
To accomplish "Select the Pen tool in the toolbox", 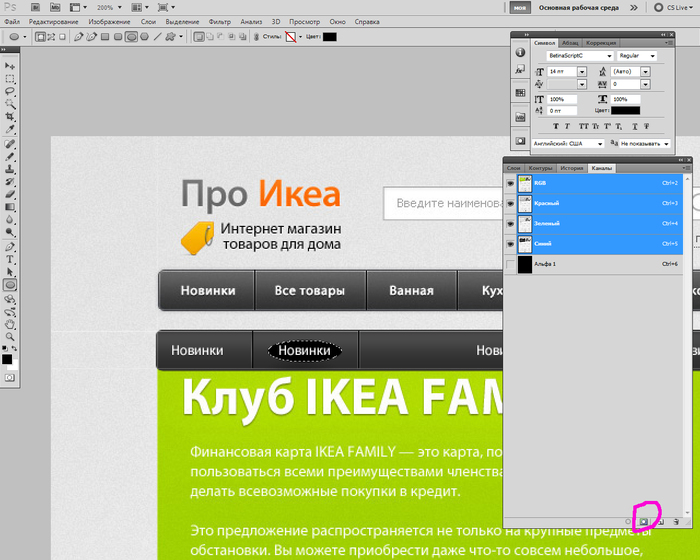I will click(10, 247).
